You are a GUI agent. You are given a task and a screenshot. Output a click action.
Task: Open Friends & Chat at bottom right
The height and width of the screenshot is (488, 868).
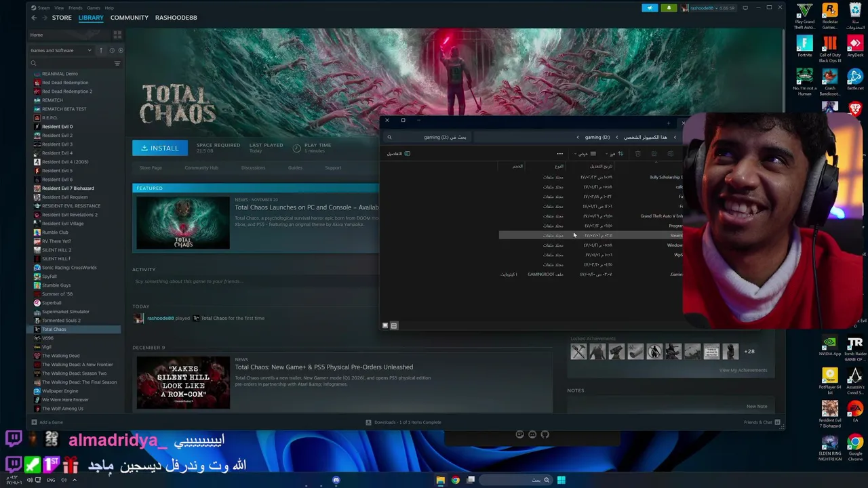coord(762,422)
